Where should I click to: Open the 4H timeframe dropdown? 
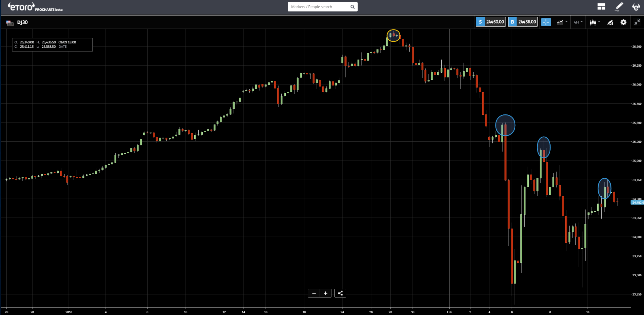[578, 22]
